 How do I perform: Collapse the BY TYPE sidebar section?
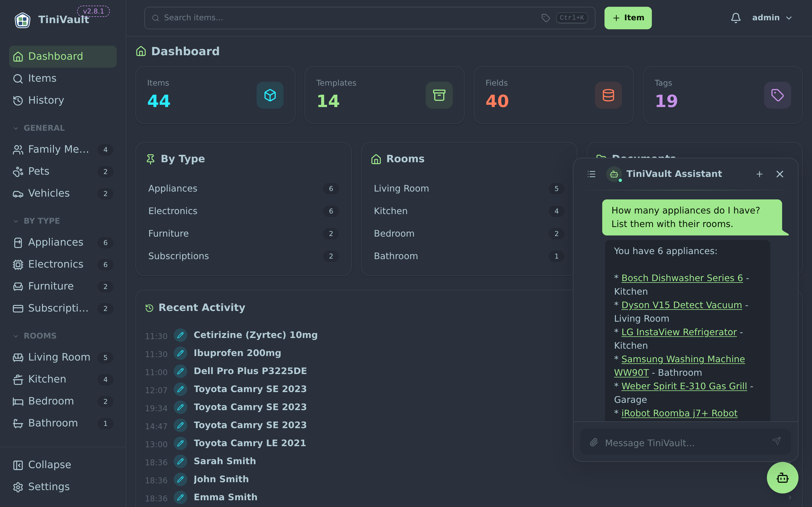36,221
